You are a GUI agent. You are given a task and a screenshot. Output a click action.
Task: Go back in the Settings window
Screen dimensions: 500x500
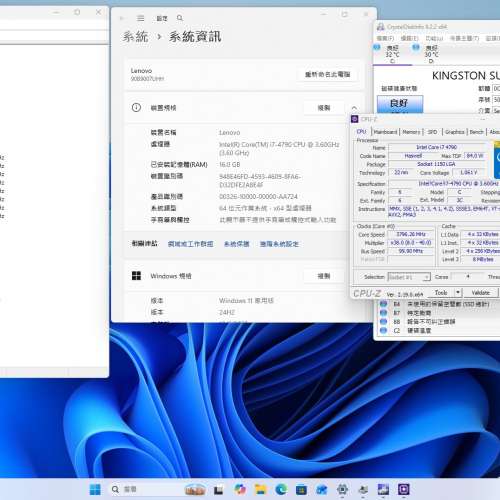122,18
